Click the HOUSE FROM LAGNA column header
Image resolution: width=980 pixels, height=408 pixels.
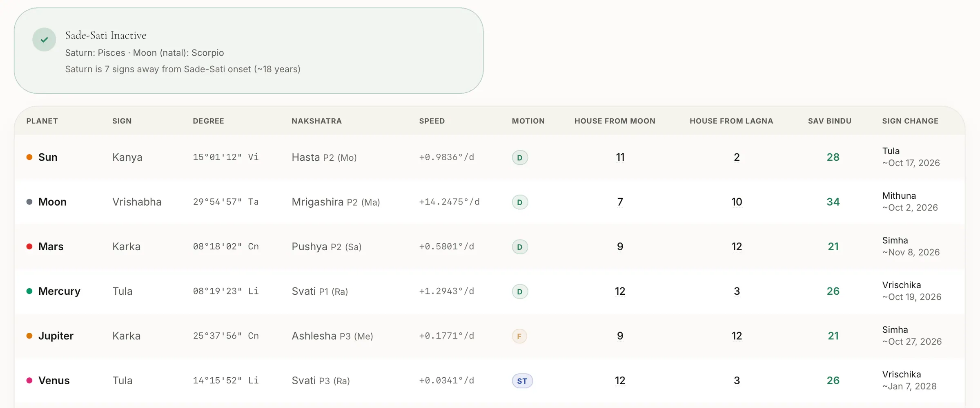731,121
